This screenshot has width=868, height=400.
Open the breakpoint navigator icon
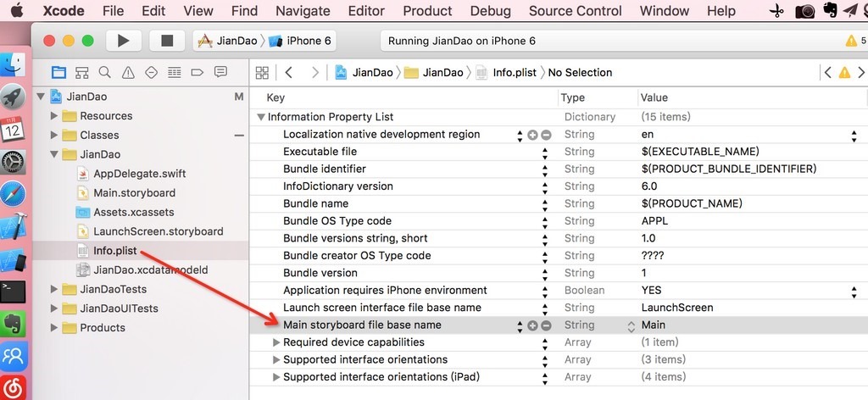click(198, 72)
